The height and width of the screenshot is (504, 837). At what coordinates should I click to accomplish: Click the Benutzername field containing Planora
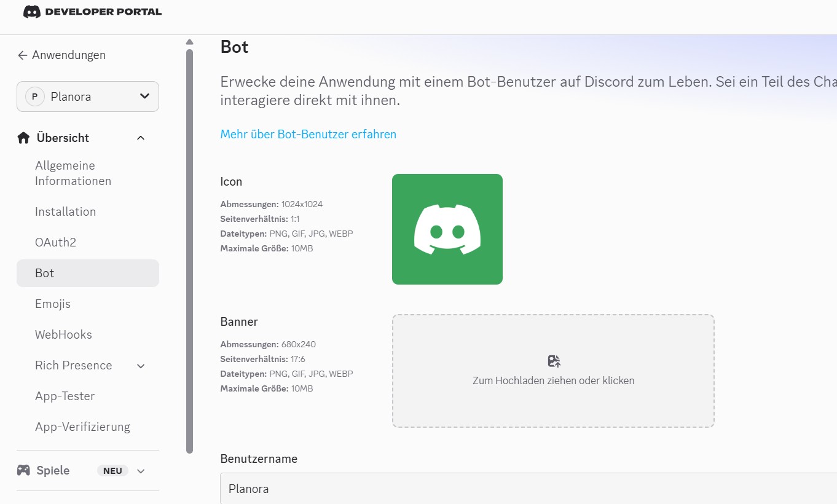pos(529,489)
